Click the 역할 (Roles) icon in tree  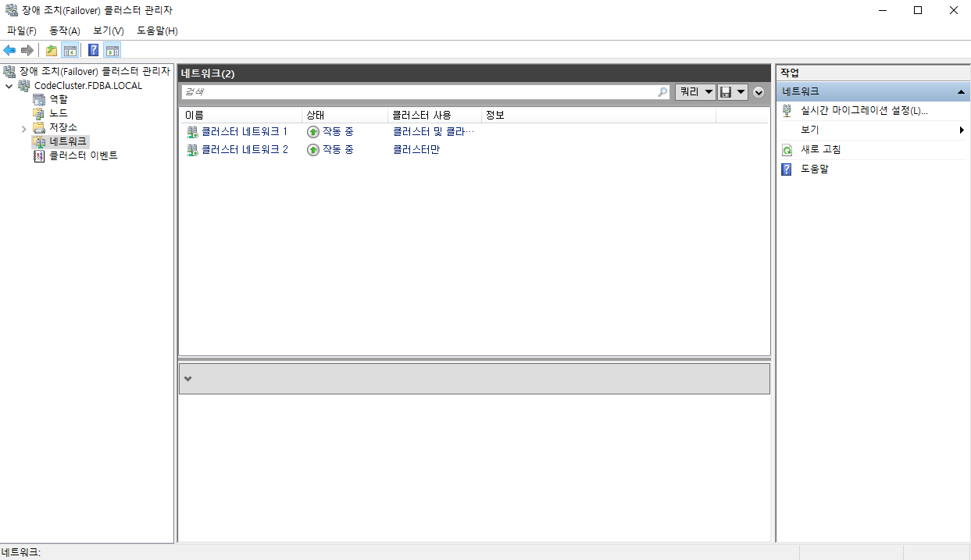tap(38, 99)
